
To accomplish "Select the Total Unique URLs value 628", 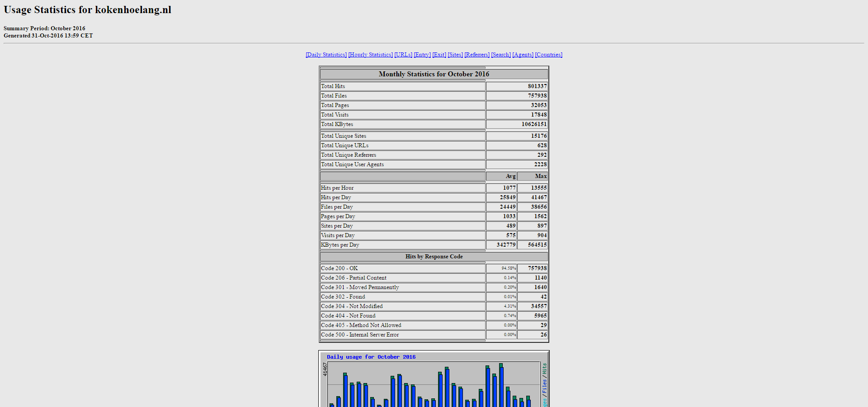I will (542, 145).
